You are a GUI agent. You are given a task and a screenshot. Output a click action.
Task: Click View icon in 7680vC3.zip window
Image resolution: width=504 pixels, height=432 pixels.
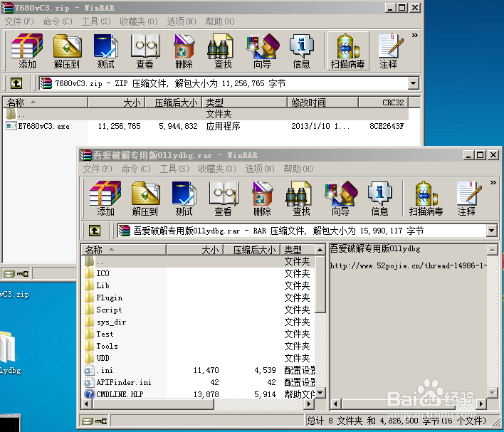pos(145,51)
